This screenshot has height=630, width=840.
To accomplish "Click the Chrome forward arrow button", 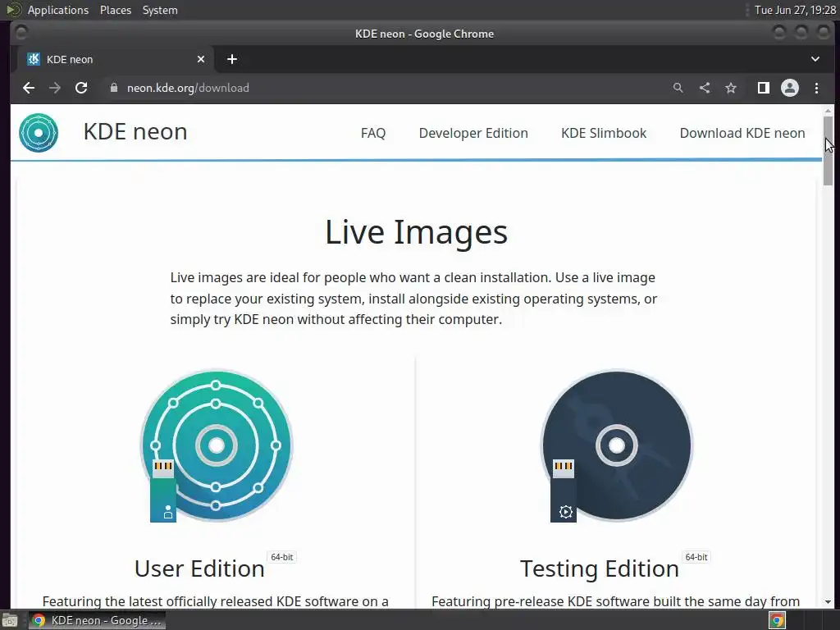I will 55,88.
